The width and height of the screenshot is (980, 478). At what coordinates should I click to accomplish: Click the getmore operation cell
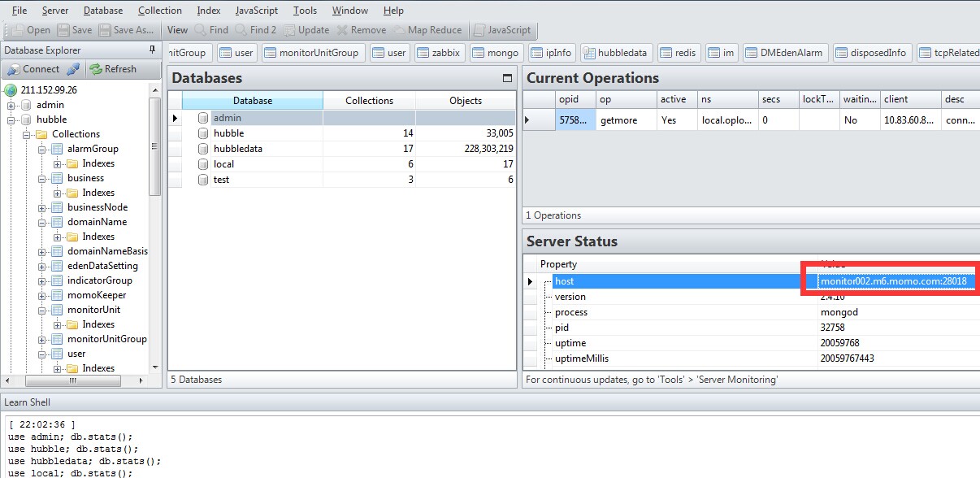626,119
